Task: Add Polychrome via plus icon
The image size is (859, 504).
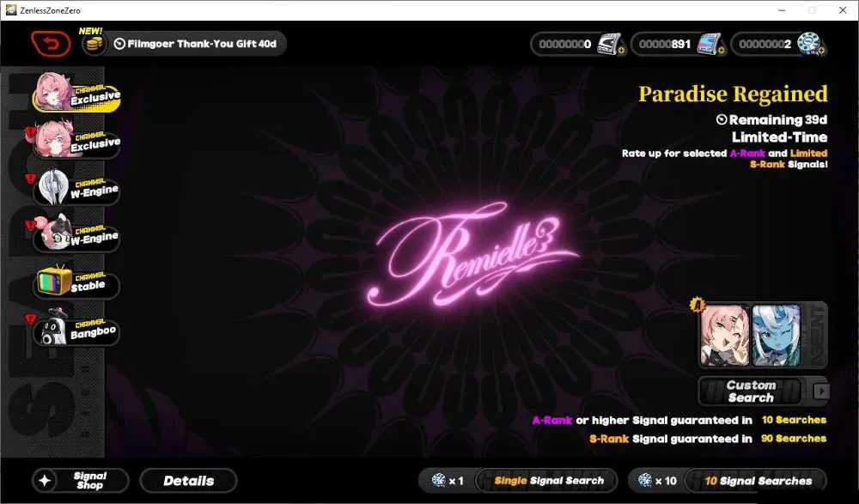Action: tap(821, 51)
